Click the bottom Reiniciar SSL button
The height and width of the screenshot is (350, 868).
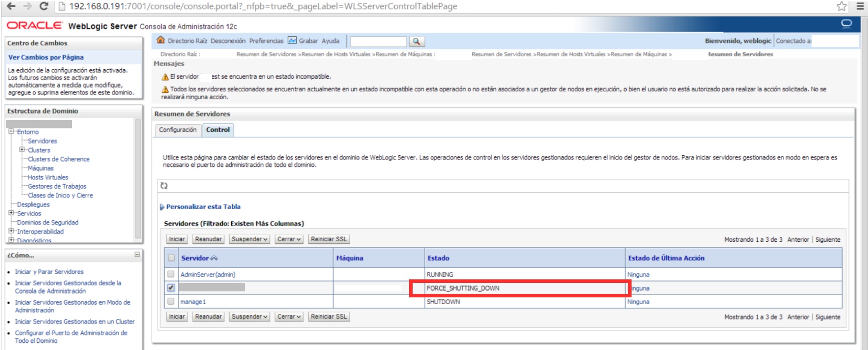point(329,317)
